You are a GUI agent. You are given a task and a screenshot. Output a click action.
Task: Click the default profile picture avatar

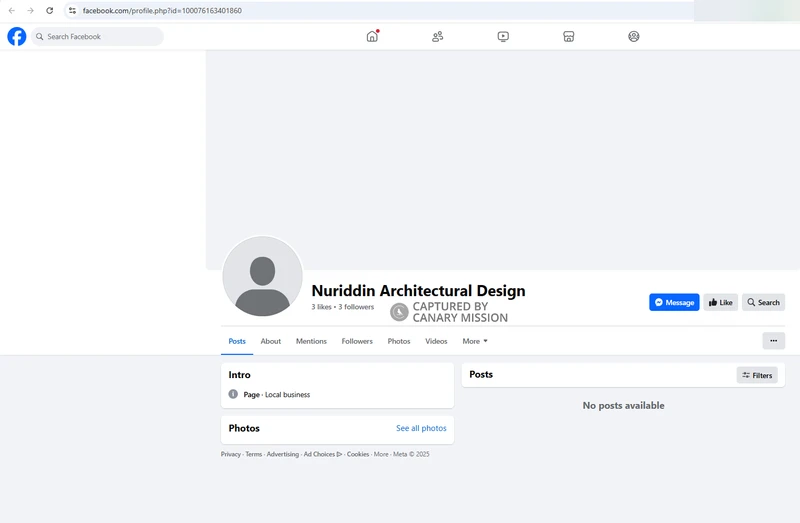pyautogui.click(x=263, y=276)
